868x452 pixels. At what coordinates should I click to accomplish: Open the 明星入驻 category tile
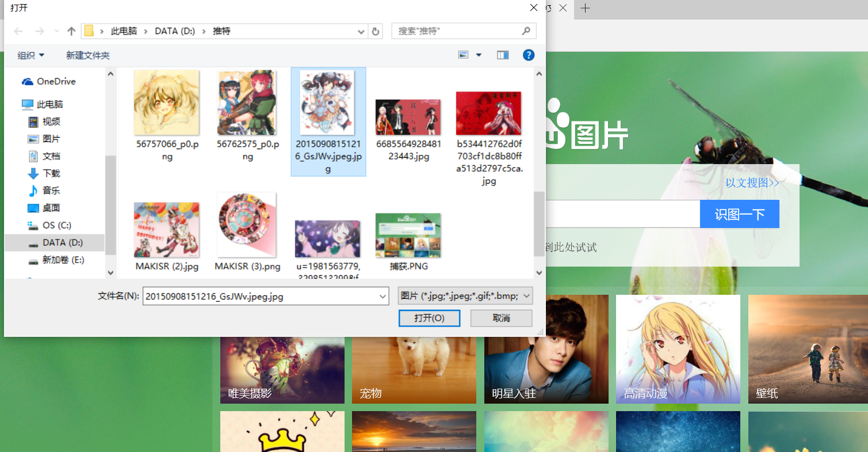point(546,349)
